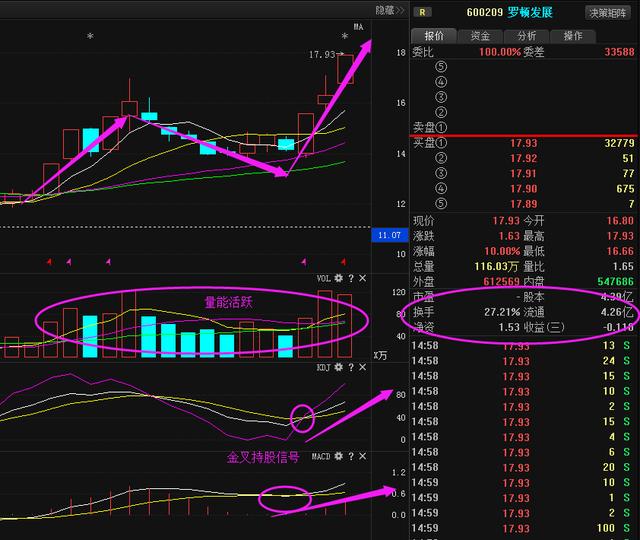Image resolution: width=640 pixels, height=540 pixels.
Task: Click the yellow R badge beside stock code
Action: point(424,12)
